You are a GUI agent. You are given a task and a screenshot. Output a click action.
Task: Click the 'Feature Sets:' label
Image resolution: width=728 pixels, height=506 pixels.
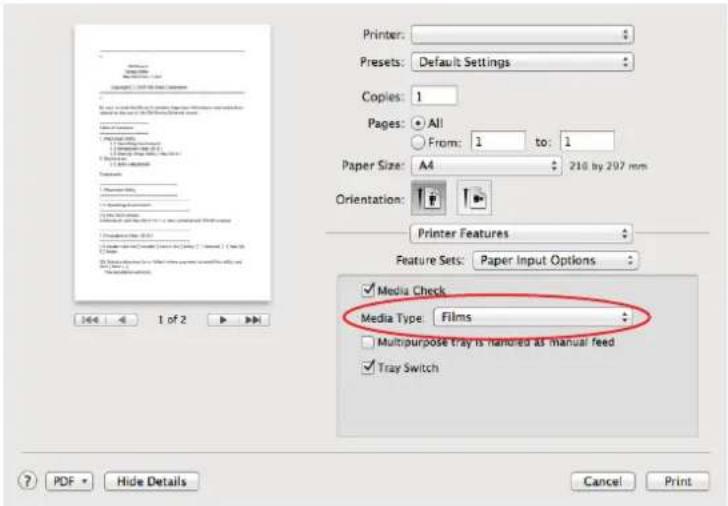pyautogui.click(x=430, y=260)
